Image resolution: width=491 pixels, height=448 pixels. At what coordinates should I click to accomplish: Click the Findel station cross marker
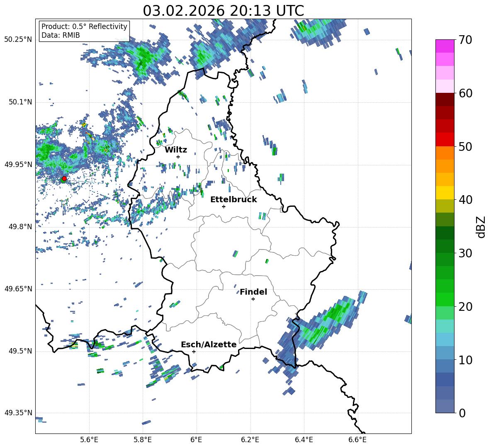[253, 299]
